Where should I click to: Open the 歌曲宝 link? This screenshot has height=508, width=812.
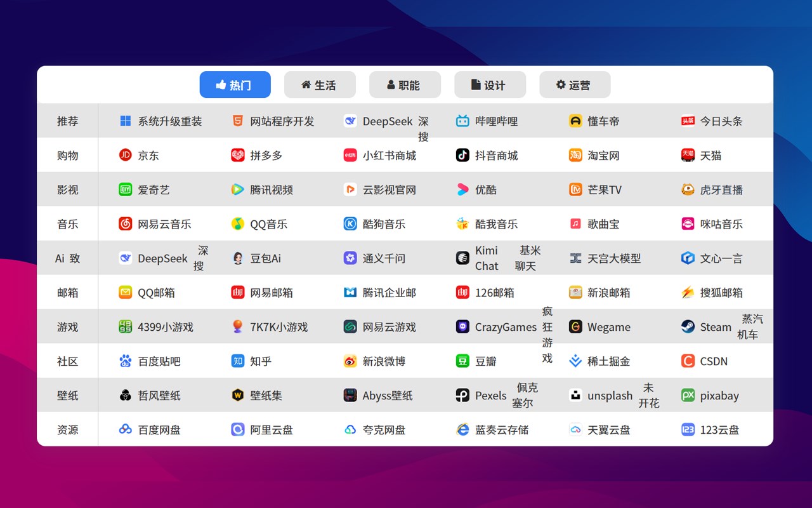[603, 224]
